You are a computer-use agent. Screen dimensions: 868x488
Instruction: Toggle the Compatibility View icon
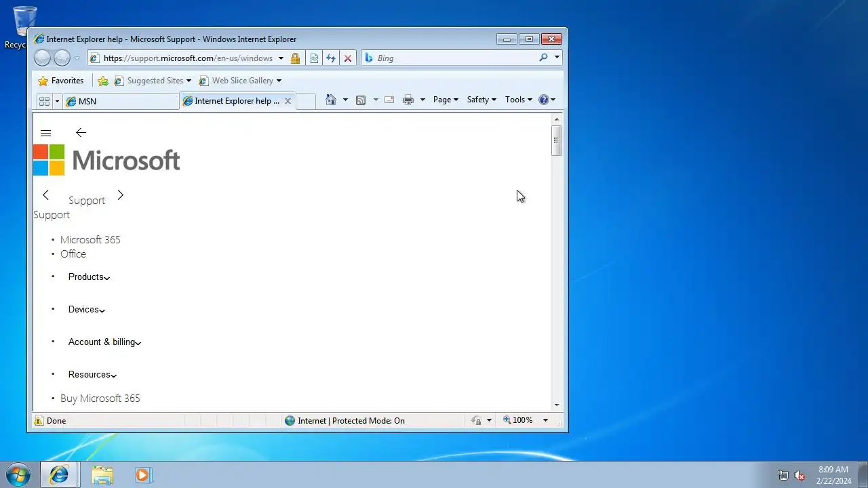pos(314,58)
